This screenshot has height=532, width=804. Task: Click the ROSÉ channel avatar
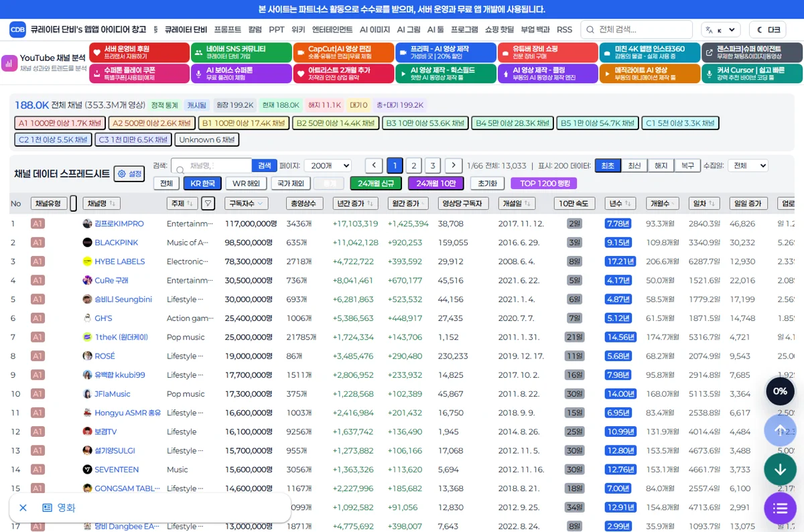point(87,356)
